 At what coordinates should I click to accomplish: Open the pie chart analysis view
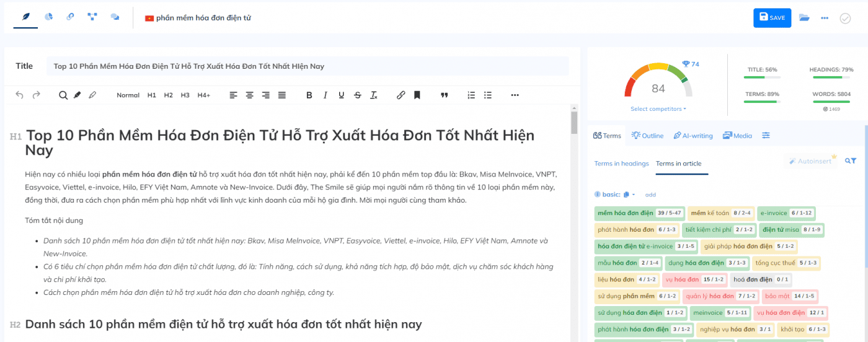pyautogui.click(x=48, y=17)
